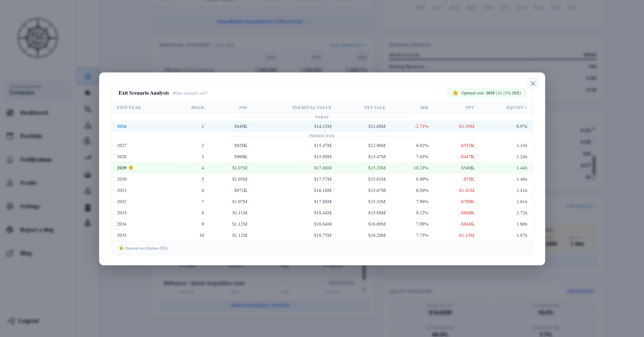
Task: Click the Notifications bell icon
Action: pos(10,160)
